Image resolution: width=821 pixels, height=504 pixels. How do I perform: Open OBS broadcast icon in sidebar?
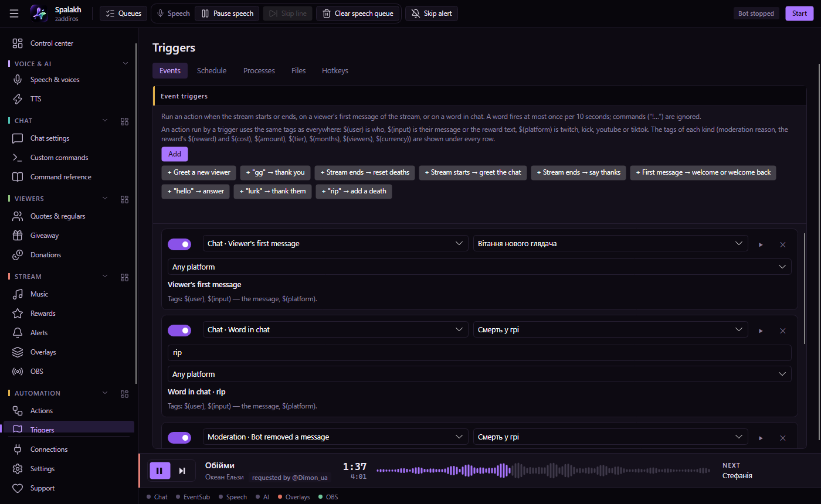(x=18, y=372)
